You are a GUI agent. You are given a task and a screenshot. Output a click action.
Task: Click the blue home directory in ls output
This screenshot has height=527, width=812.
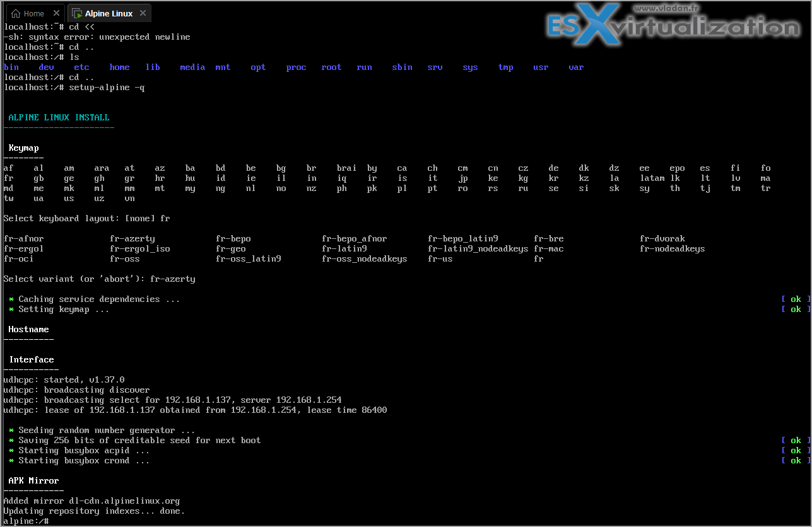[x=119, y=67]
